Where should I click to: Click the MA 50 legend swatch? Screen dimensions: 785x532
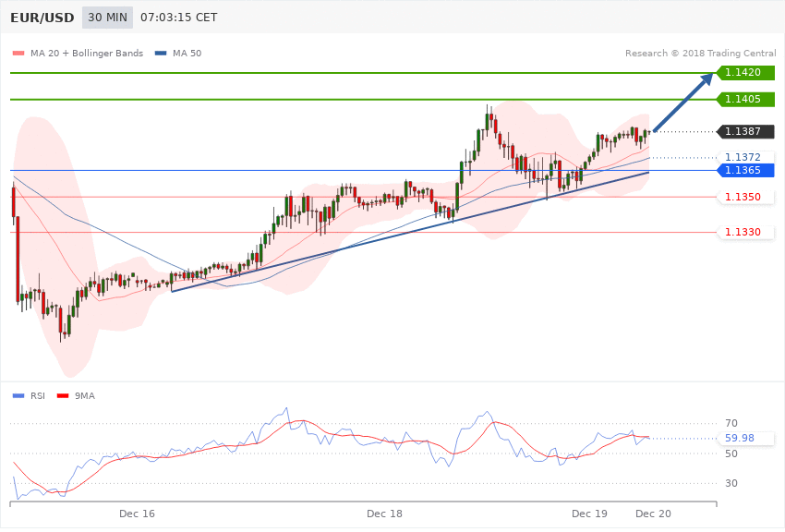[161, 53]
